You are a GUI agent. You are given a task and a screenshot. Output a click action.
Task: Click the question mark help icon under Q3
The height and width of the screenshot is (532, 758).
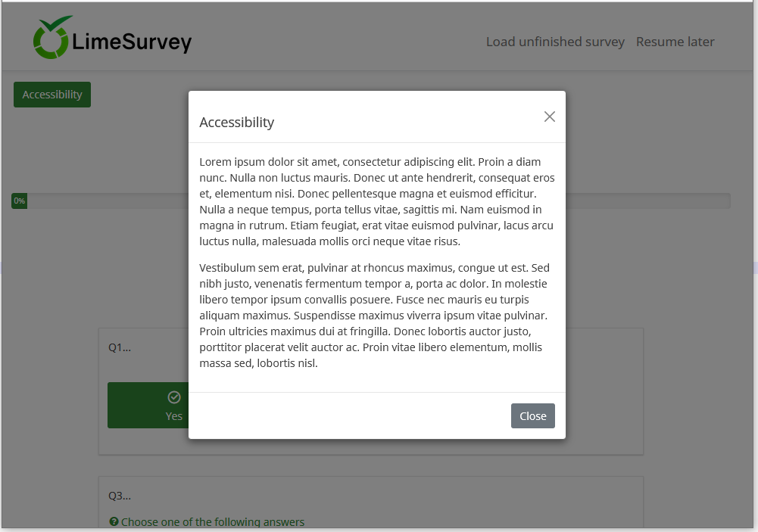pyautogui.click(x=114, y=521)
